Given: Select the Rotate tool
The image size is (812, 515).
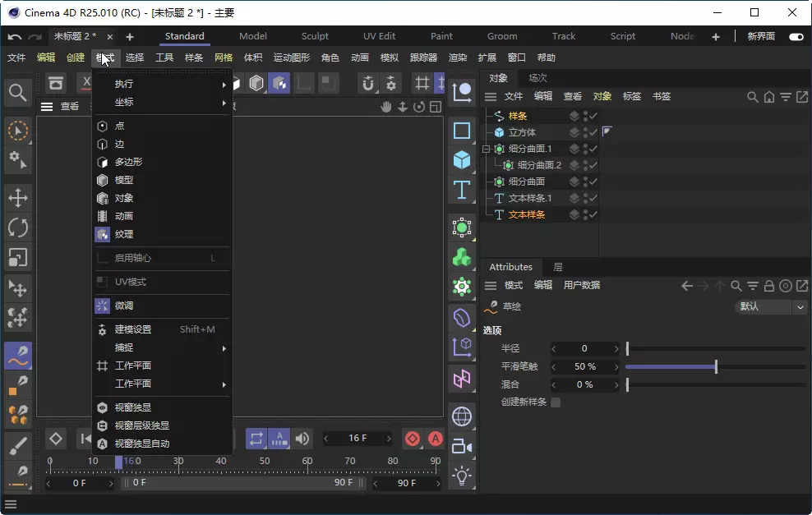Looking at the screenshot, I should coord(17,228).
